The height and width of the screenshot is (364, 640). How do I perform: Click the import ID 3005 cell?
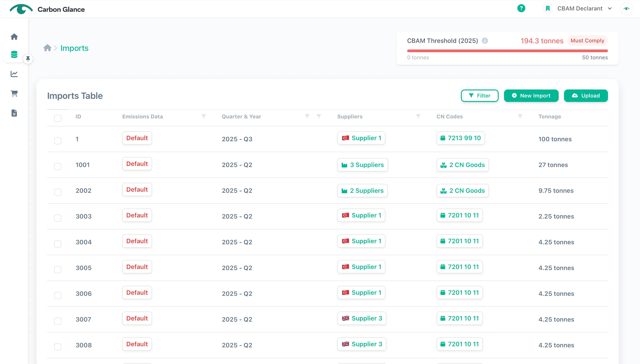coord(84,268)
